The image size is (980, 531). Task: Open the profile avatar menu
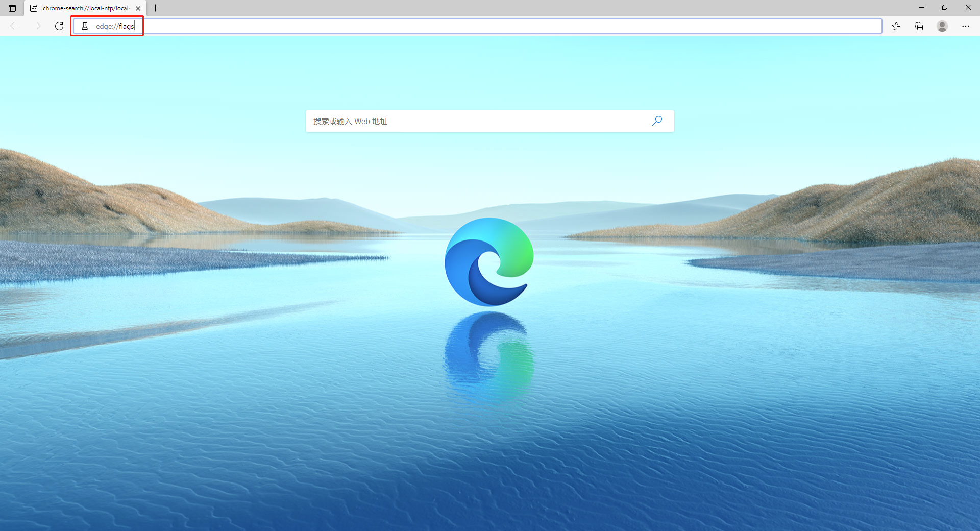point(942,26)
